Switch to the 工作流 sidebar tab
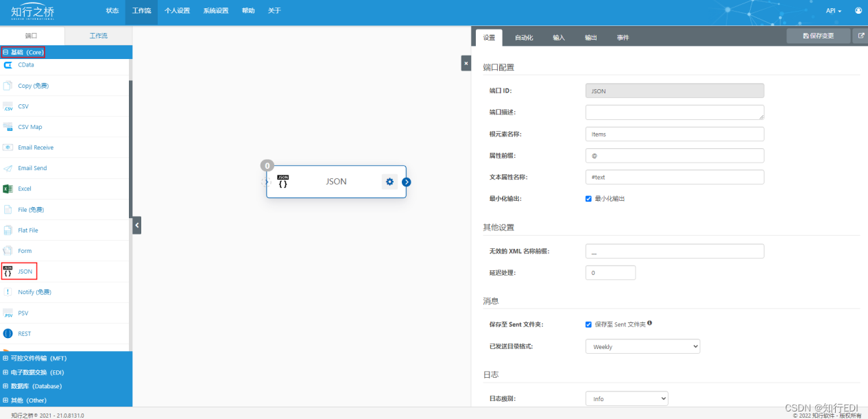Image resolution: width=868 pixels, height=419 pixels. tap(99, 36)
